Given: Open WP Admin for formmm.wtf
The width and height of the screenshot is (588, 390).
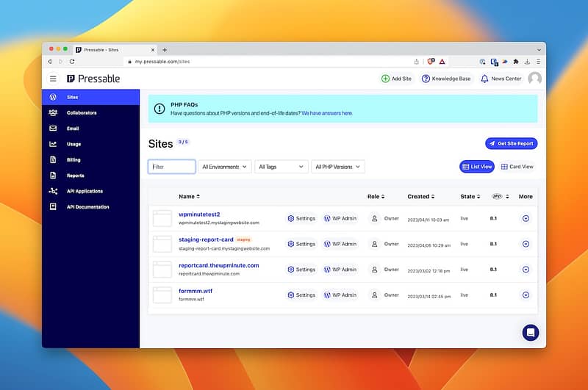Looking at the screenshot, I should tap(340, 295).
